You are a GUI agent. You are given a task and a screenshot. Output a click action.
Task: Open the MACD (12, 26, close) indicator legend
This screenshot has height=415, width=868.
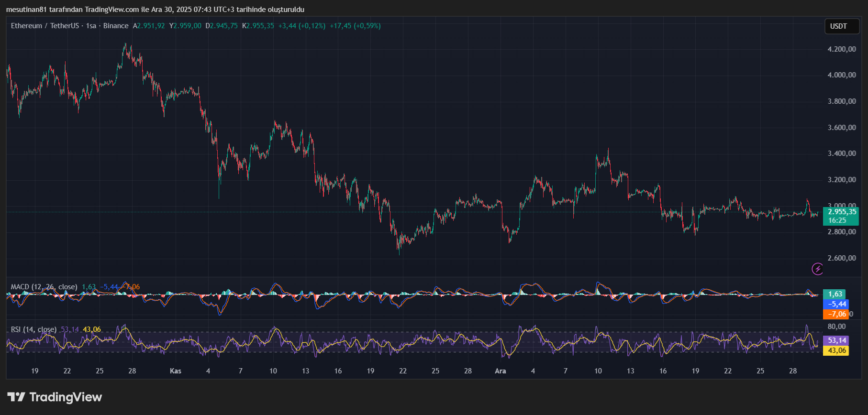coord(44,287)
